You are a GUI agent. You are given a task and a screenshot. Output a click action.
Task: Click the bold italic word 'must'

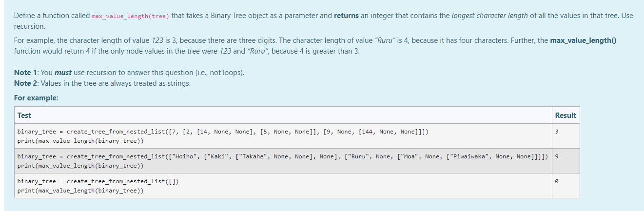[63, 73]
